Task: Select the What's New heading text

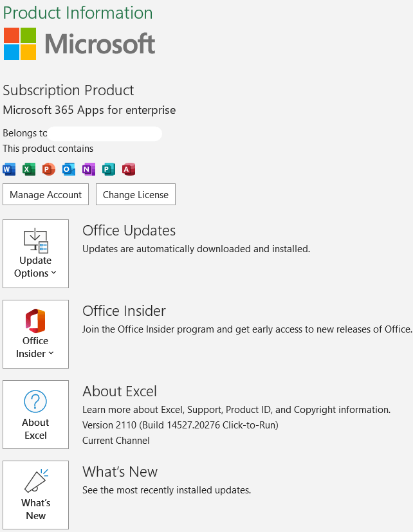Action: tap(120, 472)
